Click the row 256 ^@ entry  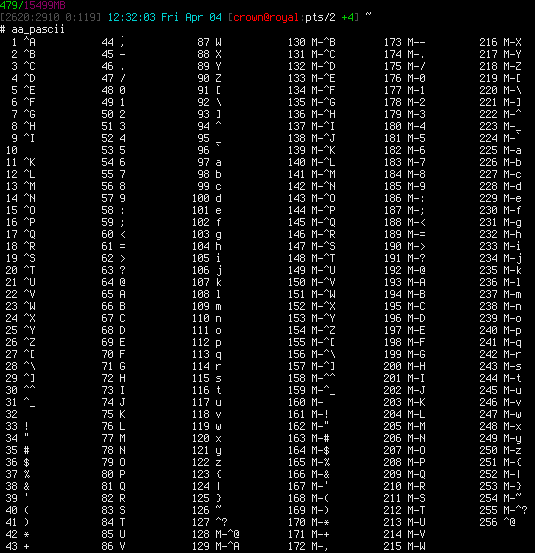(497, 522)
